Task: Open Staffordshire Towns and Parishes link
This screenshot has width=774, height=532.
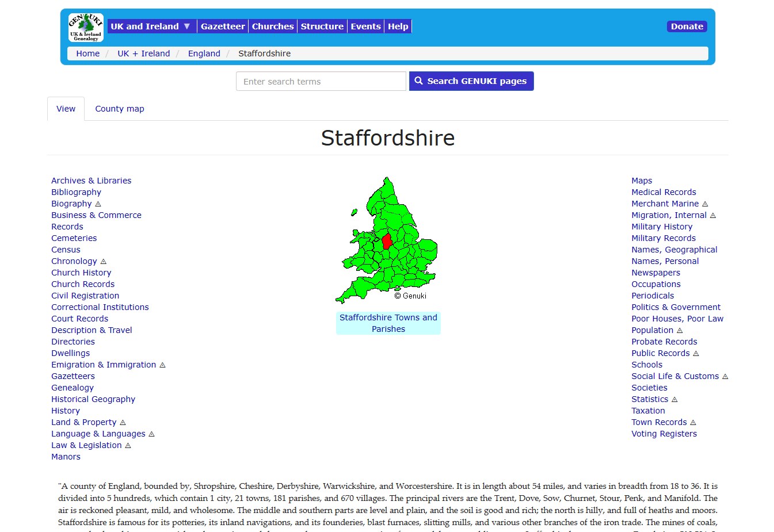Action: (388, 323)
